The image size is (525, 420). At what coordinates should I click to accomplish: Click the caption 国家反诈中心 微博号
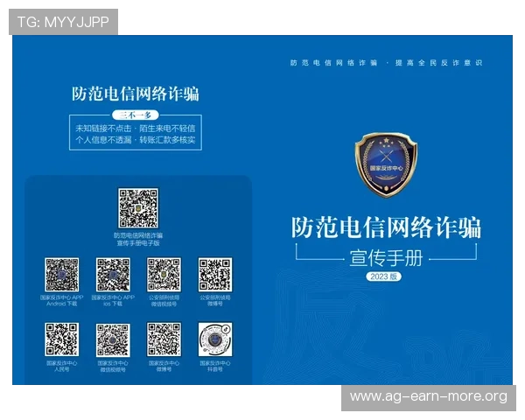pos(164,366)
